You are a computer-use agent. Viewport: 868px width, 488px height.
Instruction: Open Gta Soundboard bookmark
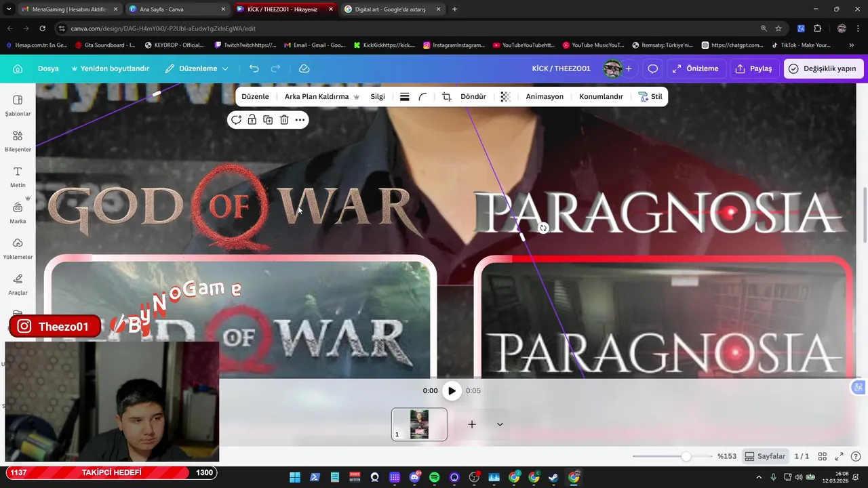click(x=104, y=45)
